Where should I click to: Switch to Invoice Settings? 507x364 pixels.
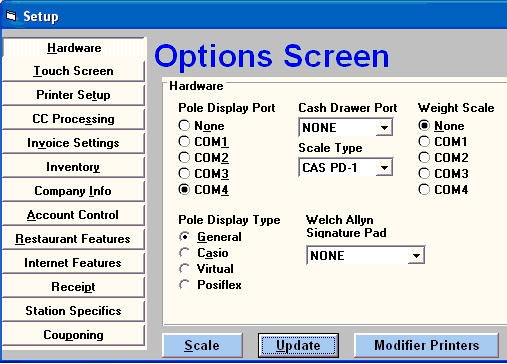point(74,143)
